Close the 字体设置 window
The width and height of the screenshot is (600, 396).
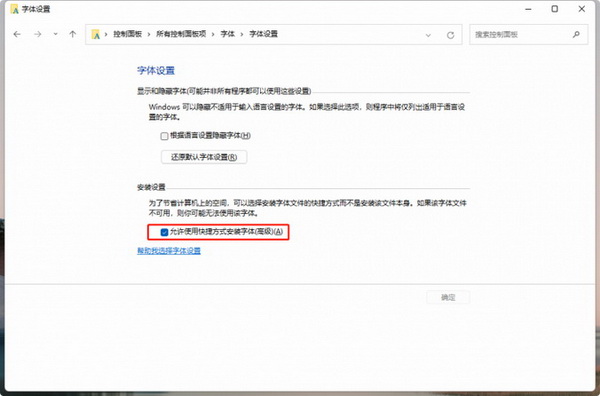point(582,9)
